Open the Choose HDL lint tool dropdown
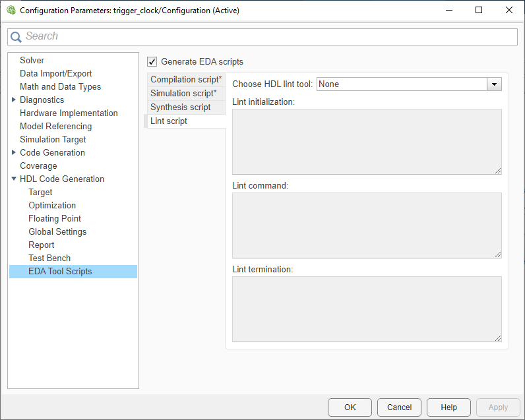 pos(494,84)
